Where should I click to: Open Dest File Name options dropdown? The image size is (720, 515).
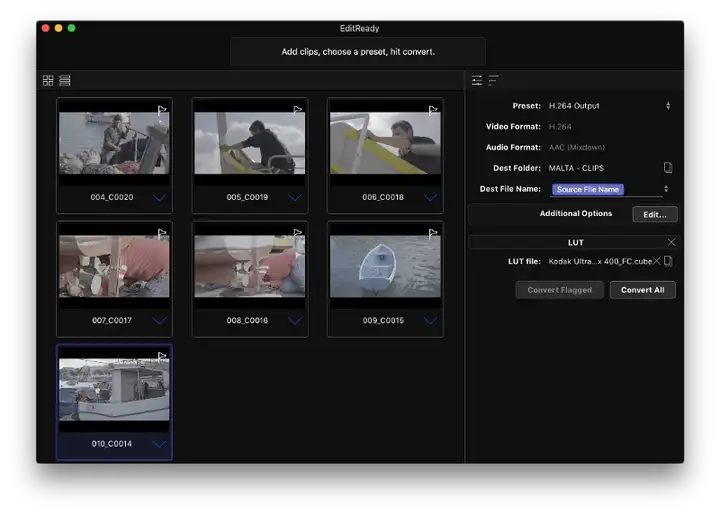pos(666,189)
